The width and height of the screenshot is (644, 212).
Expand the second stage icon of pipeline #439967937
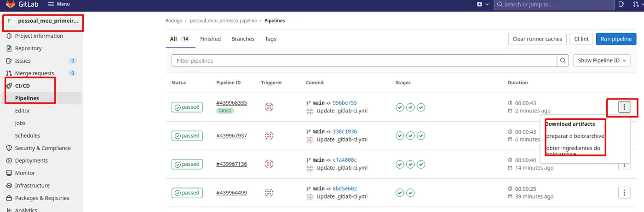pos(410,135)
